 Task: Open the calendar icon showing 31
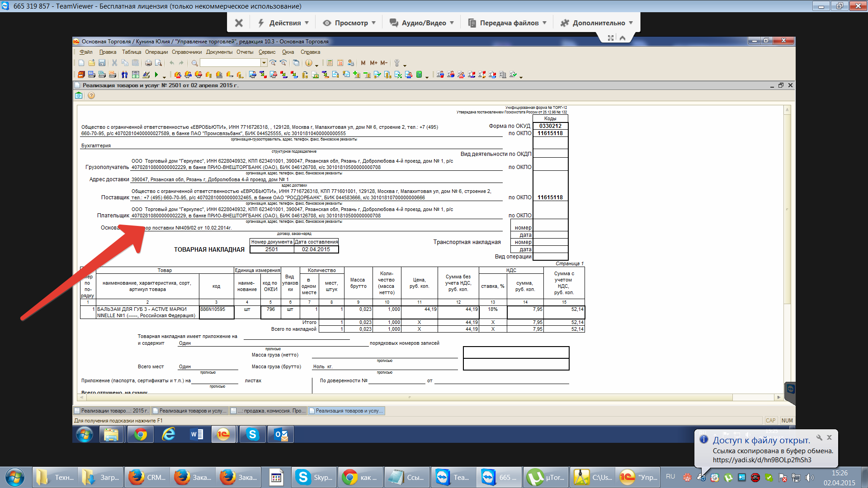click(x=340, y=63)
